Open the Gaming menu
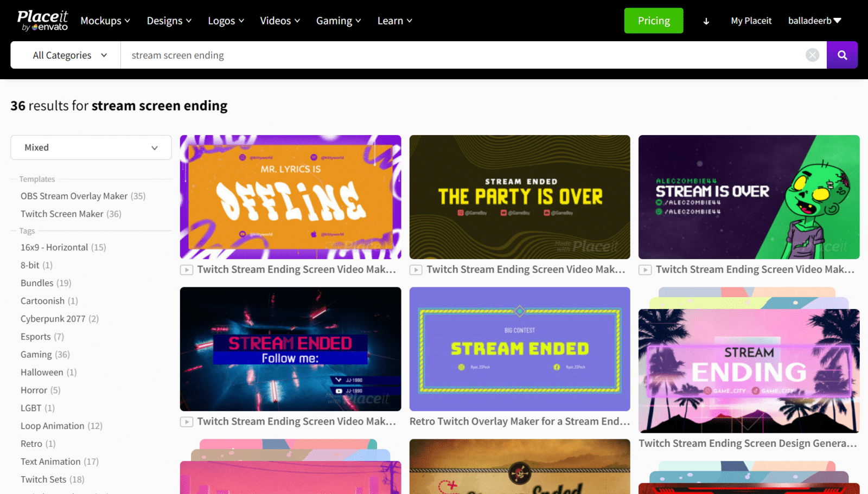Viewport: 868px width, 494px height. [x=339, y=21]
